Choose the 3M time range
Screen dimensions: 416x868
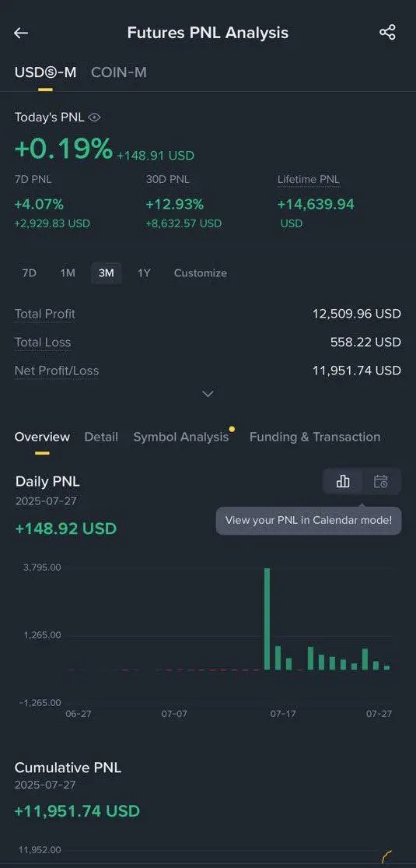(x=107, y=273)
